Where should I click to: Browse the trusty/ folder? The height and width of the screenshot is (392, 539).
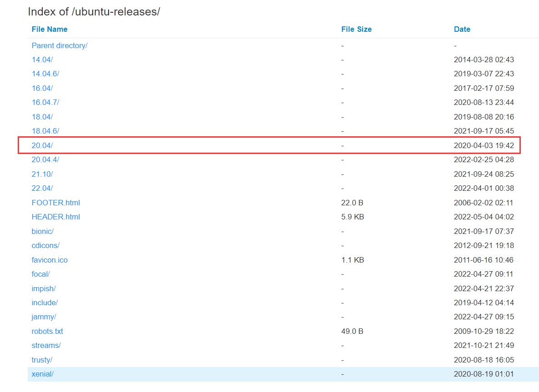[x=42, y=360]
